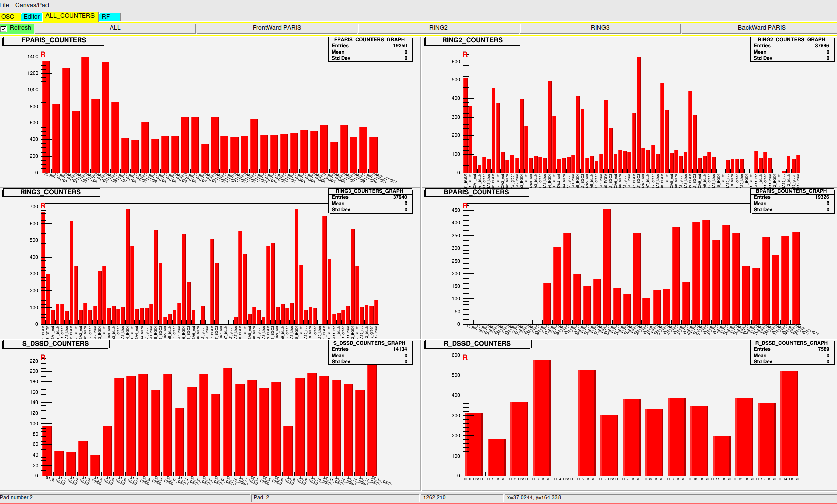This screenshot has height=504, width=837.
Task: Open the Canvas/Pad menu
Action: [x=32, y=5]
